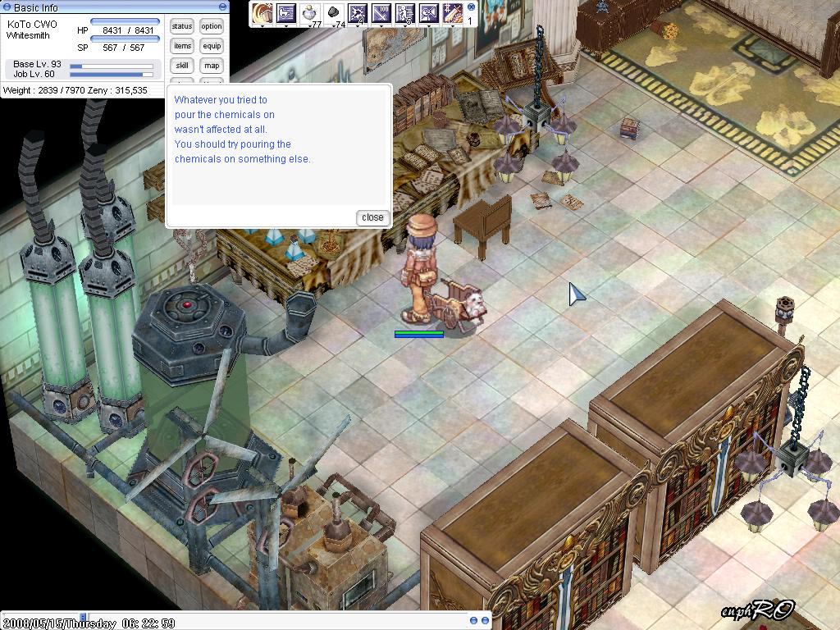This screenshot has width=840, height=630.
Task: Click rightmost round button on chat bar
Action: (485, 620)
